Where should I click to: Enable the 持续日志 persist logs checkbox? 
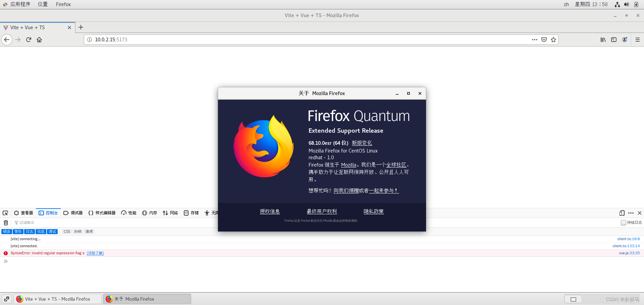[x=624, y=223]
